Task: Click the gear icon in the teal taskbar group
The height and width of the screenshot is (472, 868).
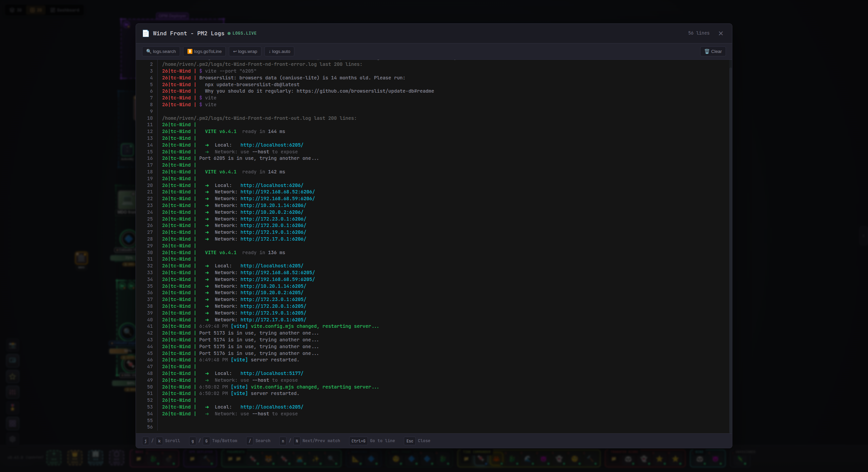Action: point(699,459)
